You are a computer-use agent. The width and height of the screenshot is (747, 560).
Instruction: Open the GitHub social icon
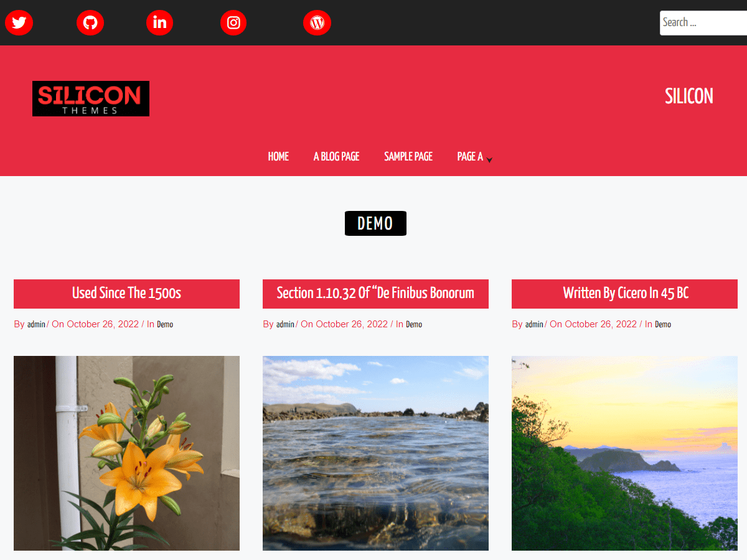point(90,23)
